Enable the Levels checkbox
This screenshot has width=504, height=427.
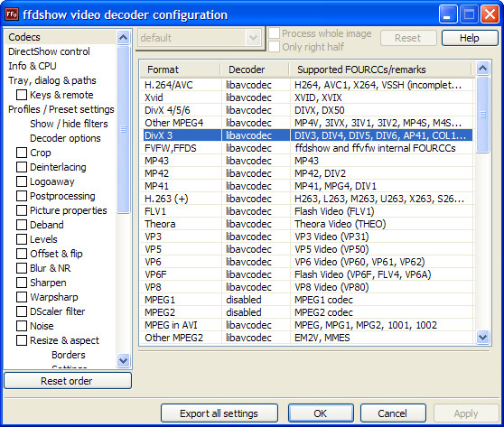click(22, 239)
